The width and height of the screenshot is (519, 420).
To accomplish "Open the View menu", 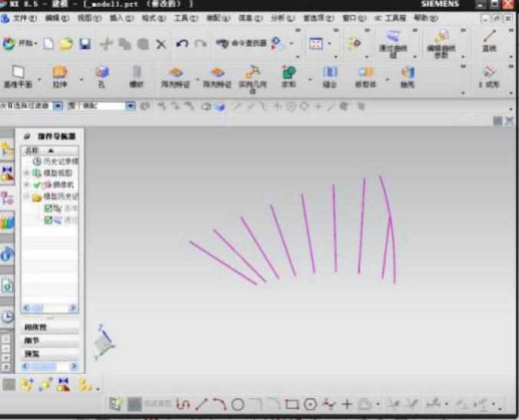I will [89, 18].
